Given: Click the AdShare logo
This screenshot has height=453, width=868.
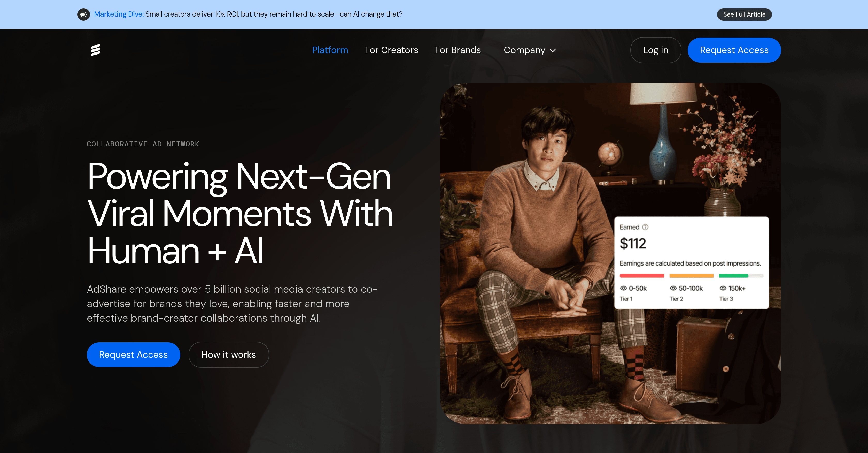Looking at the screenshot, I should (x=96, y=50).
